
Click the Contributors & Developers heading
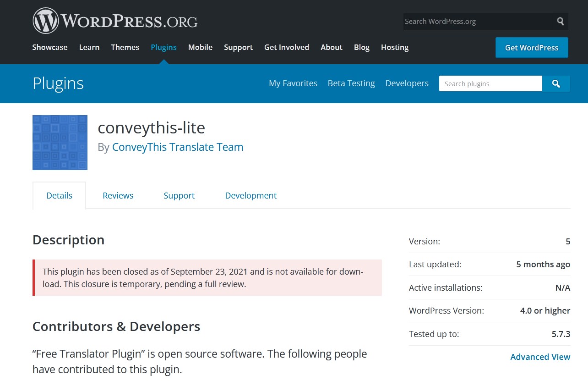(x=116, y=326)
